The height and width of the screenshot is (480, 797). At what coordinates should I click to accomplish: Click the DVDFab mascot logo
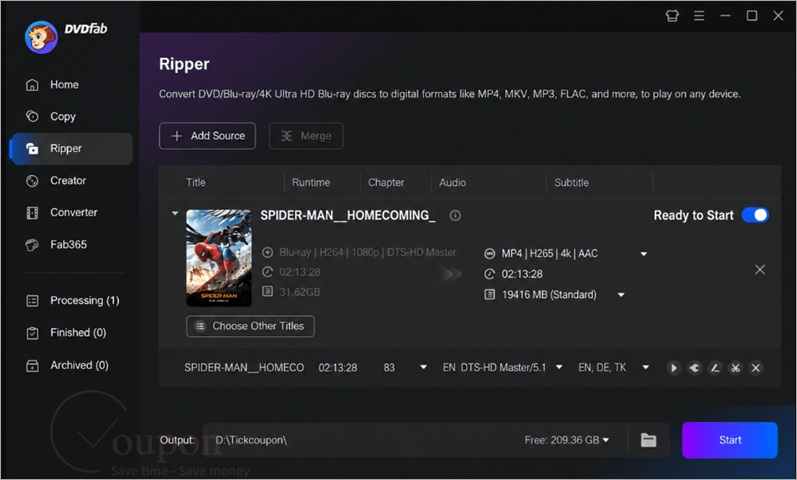(41, 37)
